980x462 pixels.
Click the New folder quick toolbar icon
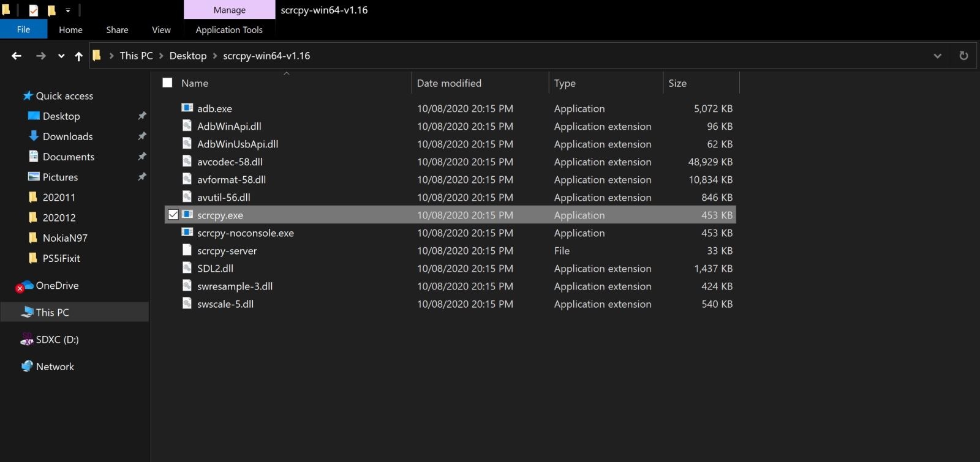pyautogui.click(x=51, y=10)
